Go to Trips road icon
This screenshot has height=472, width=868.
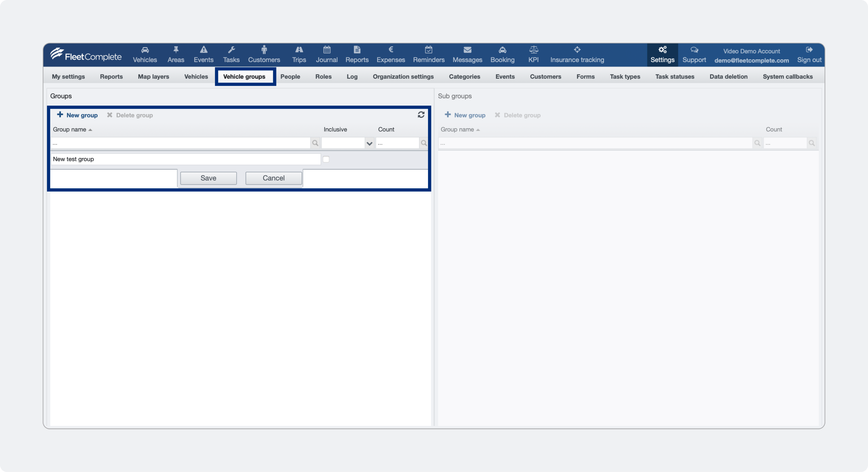[x=299, y=50]
